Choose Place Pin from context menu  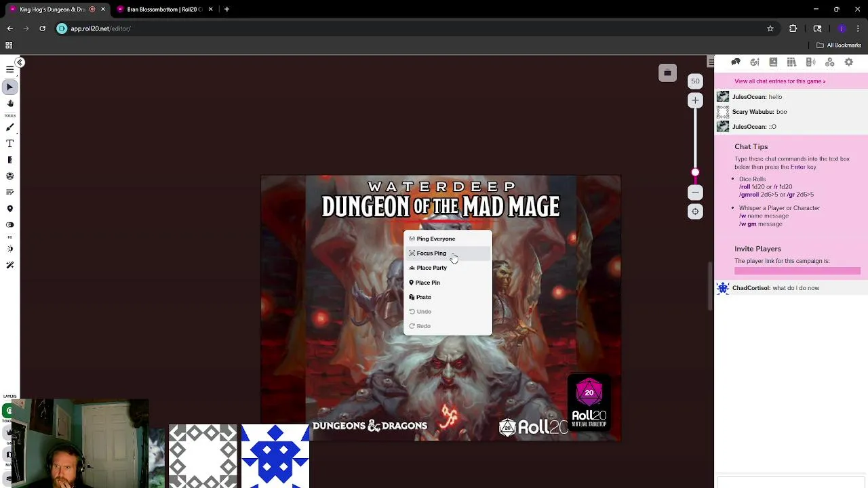(x=448, y=283)
